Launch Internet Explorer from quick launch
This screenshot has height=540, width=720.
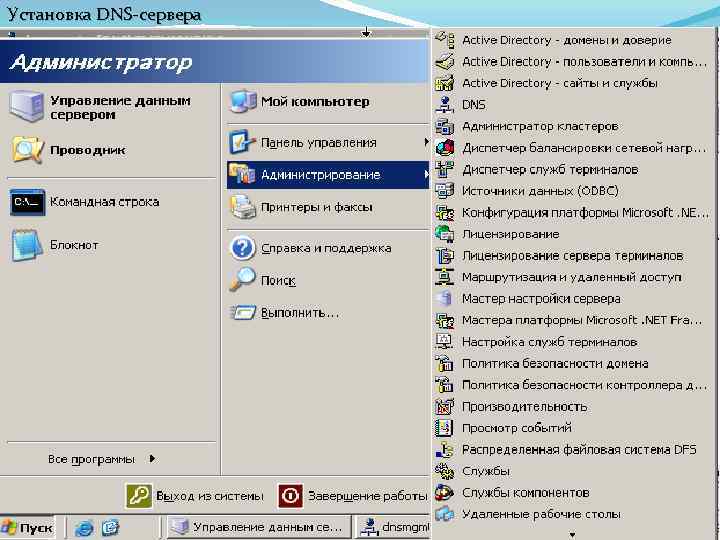point(84,528)
